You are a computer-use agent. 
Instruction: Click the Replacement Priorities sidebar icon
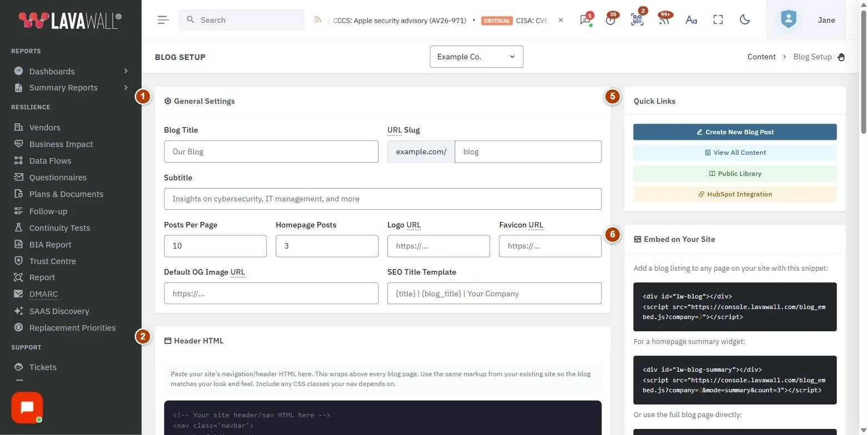coord(19,327)
